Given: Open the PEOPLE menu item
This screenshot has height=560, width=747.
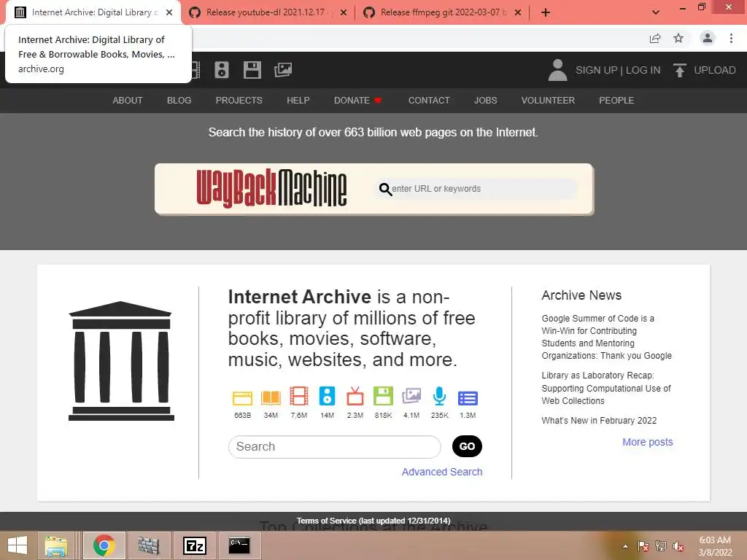Looking at the screenshot, I should click(616, 101).
